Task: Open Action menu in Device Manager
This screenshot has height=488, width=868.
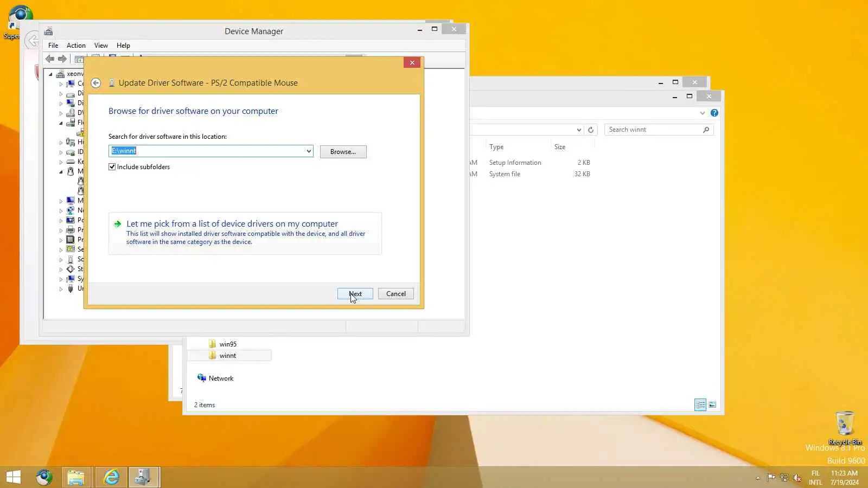Action: [x=76, y=46]
